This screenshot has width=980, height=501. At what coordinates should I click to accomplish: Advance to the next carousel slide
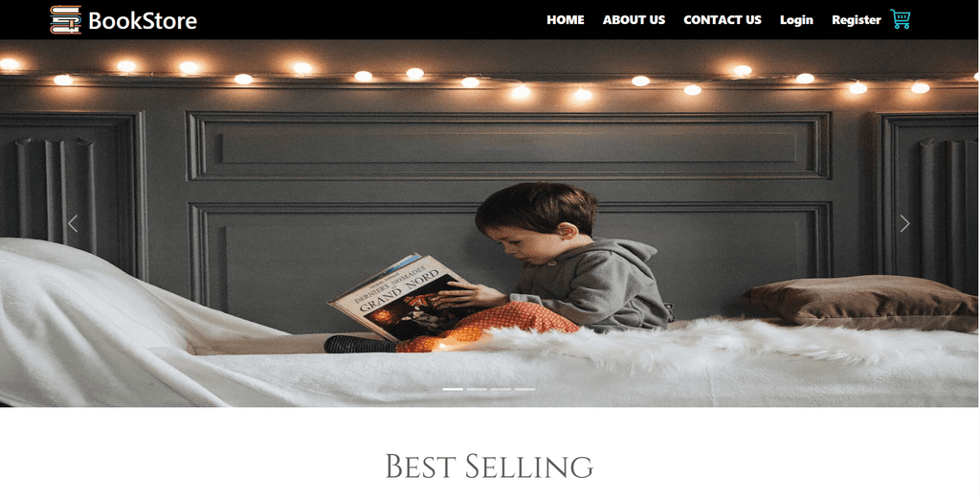904,223
